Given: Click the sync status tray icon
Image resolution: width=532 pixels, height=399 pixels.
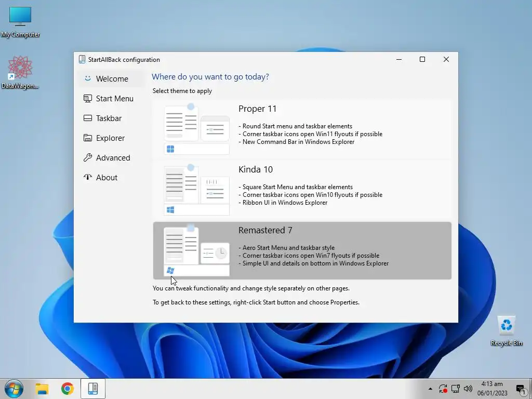Looking at the screenshot, I should [x=443, y=389].
